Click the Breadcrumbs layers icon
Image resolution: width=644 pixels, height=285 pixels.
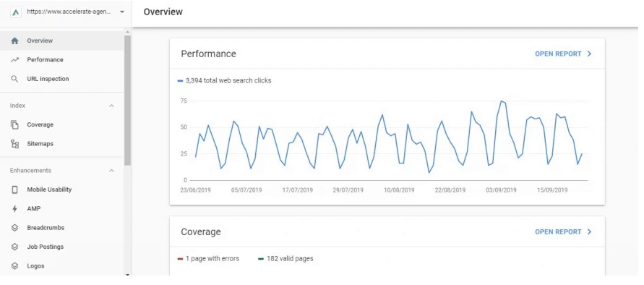pos(14,228)
